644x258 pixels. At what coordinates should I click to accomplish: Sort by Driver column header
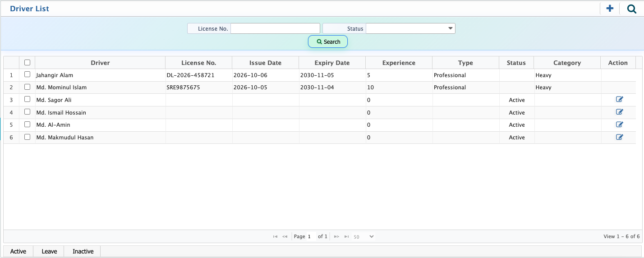100,63
